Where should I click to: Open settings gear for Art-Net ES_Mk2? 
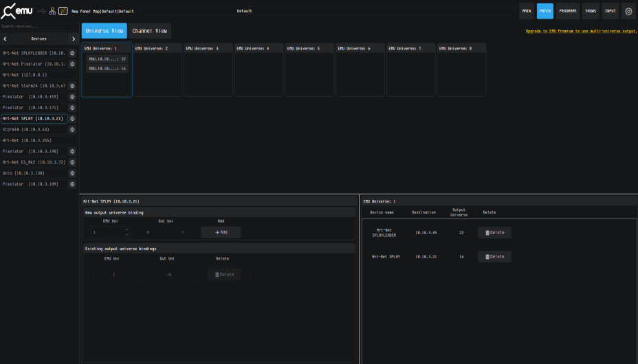[x=72, y=162]
